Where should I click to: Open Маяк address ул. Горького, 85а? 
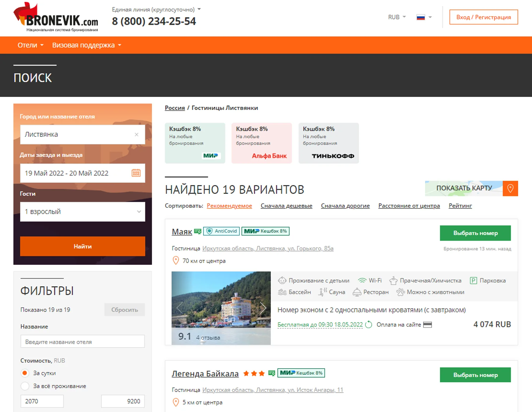coord(268,248)
